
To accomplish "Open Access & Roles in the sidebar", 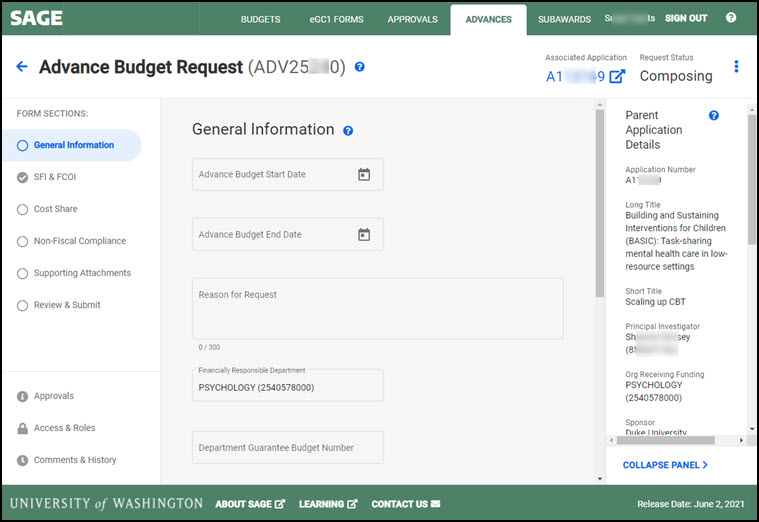I will [64, 428].
